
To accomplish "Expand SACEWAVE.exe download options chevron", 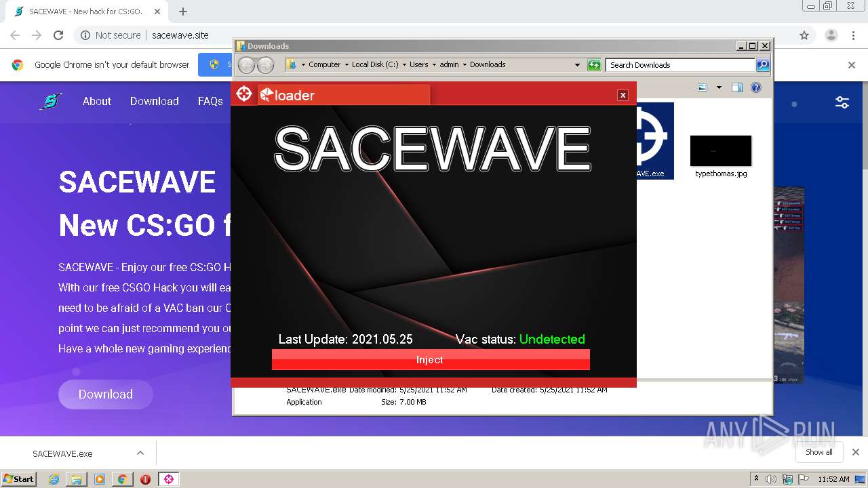I will [x=140, y=453].
